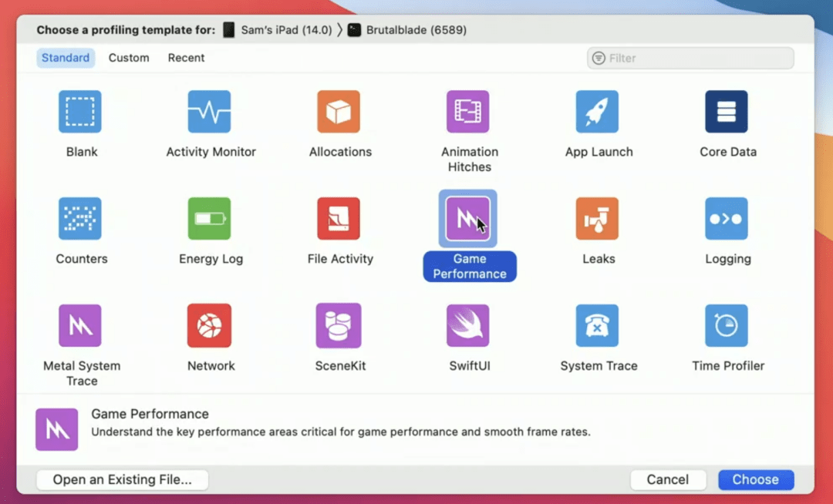
Task: Select the Blank template icon
Action: 79,112
